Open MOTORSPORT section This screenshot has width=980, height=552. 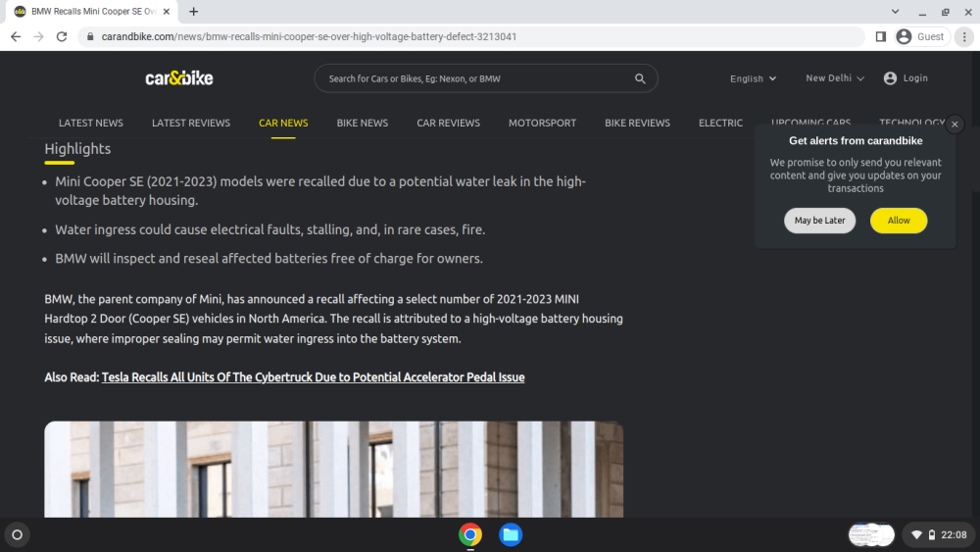coord(542,124)
